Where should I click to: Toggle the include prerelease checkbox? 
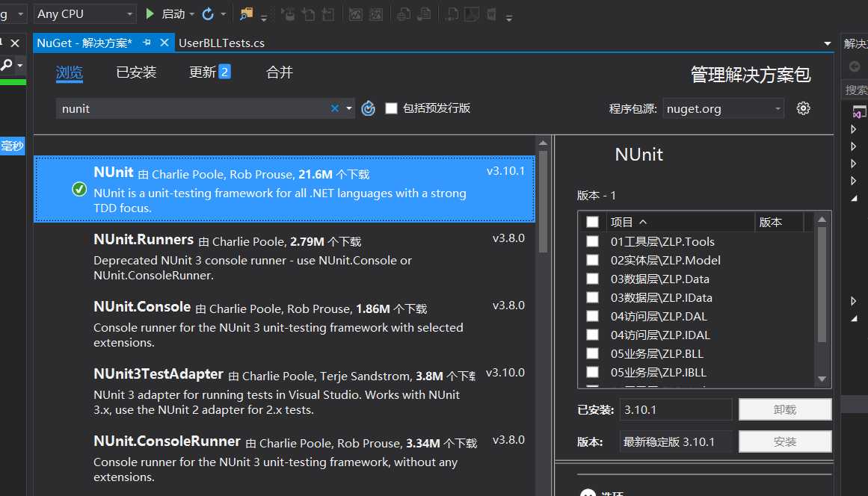click(391, 108)
